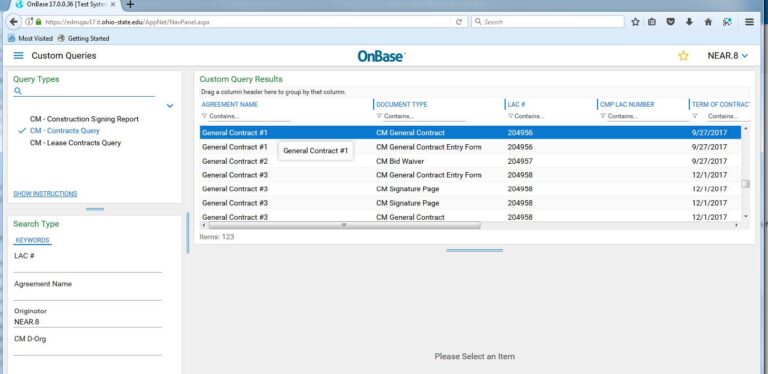
Task: Open Agreement Name filter funnel icon
Action: tap(204, 116)
